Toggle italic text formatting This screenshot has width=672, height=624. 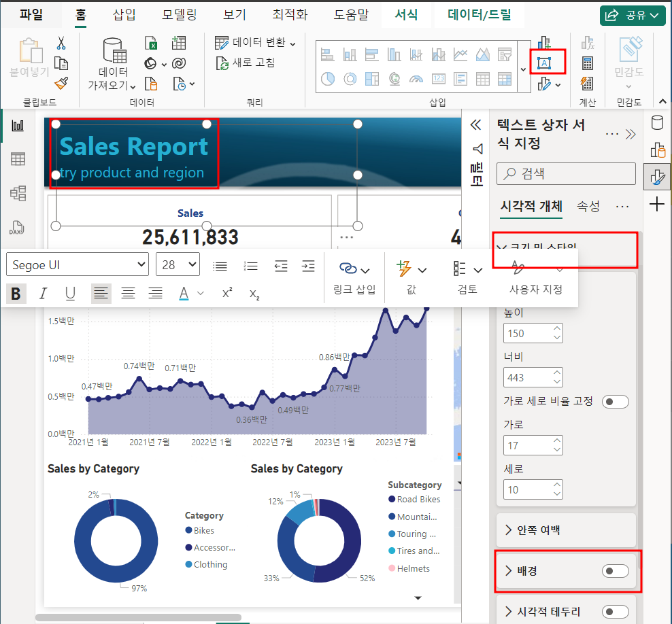[42, 294]
